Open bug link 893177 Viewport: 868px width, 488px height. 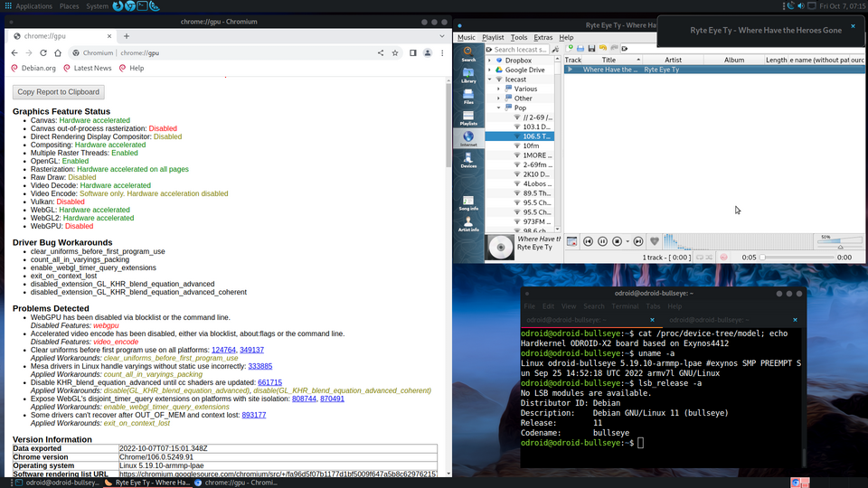point(253,415)
